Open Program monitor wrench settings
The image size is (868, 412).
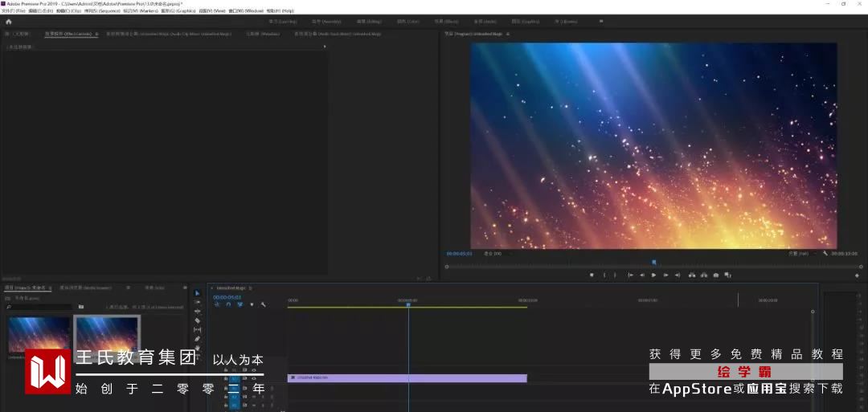click(825, 253)
